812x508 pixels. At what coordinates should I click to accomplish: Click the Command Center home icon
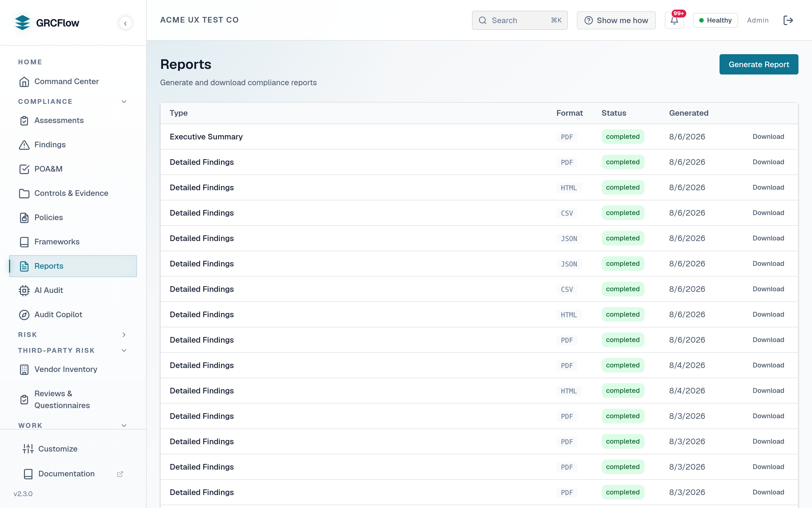24,82
